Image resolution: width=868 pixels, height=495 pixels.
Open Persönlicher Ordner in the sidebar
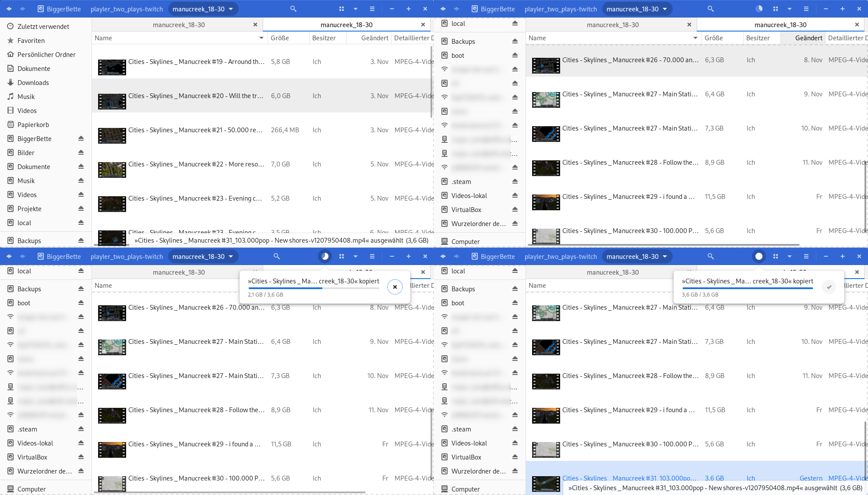[x=46, y=54]
